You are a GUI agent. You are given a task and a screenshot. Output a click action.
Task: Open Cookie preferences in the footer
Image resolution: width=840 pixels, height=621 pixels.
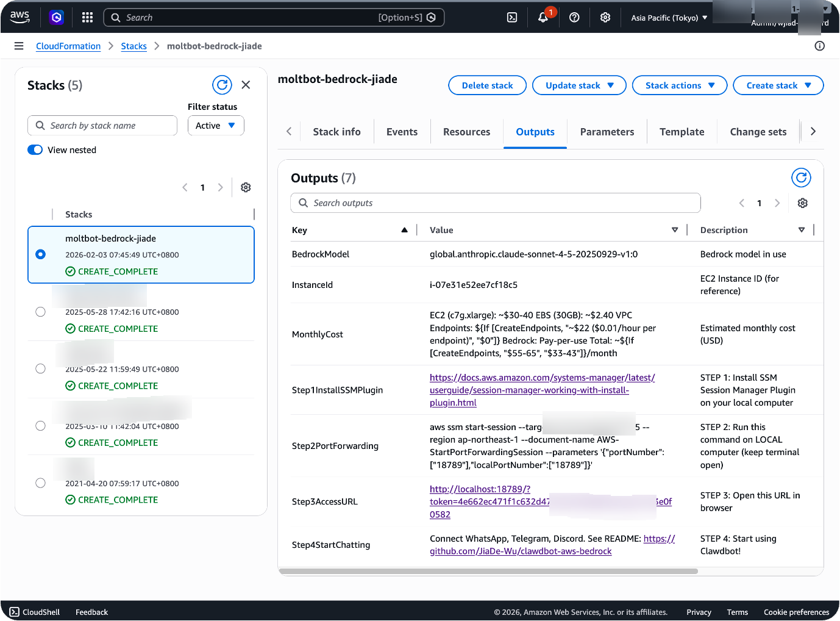[796, 612]
